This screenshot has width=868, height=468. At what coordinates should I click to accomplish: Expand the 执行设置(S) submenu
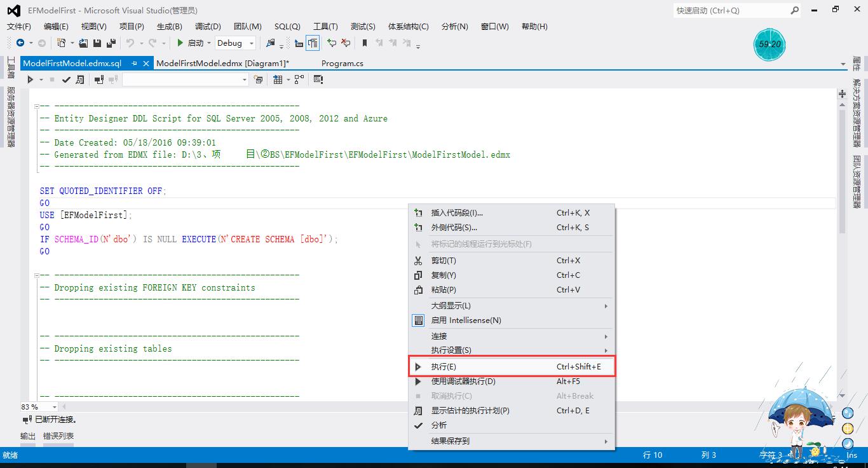coord(512,350)
